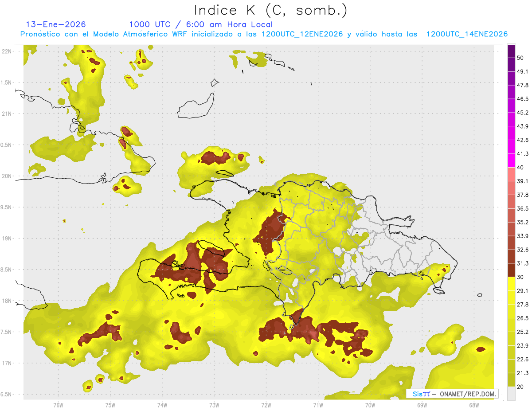Click the '20N' latitude label

coord(7,176)
